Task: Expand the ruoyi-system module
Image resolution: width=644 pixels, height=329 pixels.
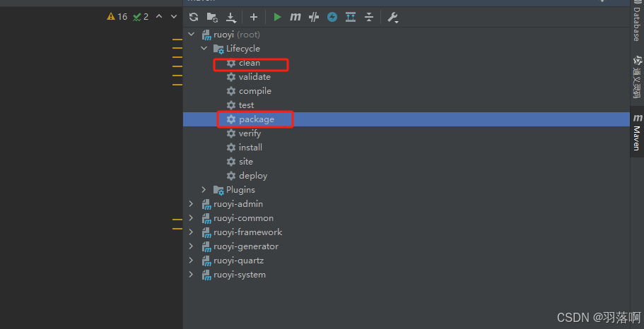Action: click(x=192, y=275)
